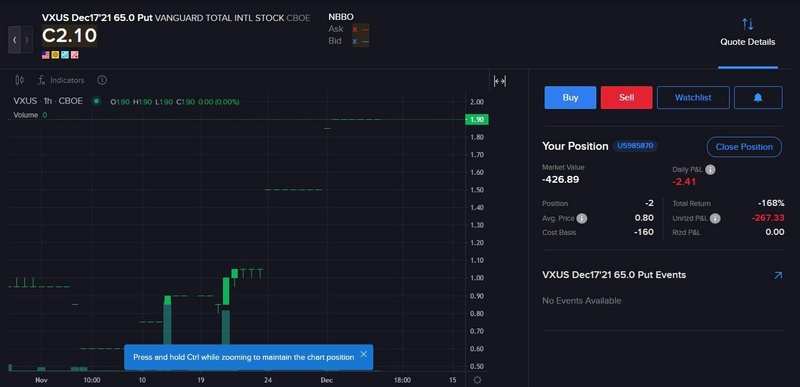Click the red Sell button
The image size is (800, 387).
coord(627,97)
